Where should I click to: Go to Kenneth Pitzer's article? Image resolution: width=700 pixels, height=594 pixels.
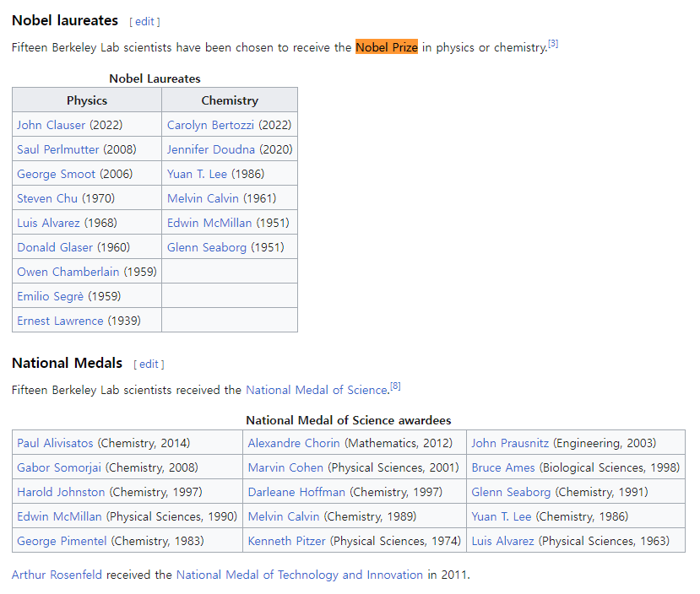click(x=286, y=542)
